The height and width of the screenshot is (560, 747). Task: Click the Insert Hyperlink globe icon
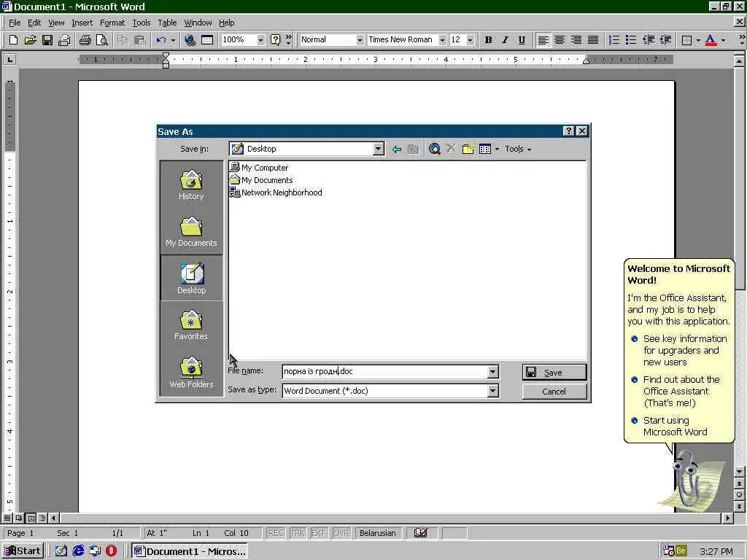click(190, 40)
